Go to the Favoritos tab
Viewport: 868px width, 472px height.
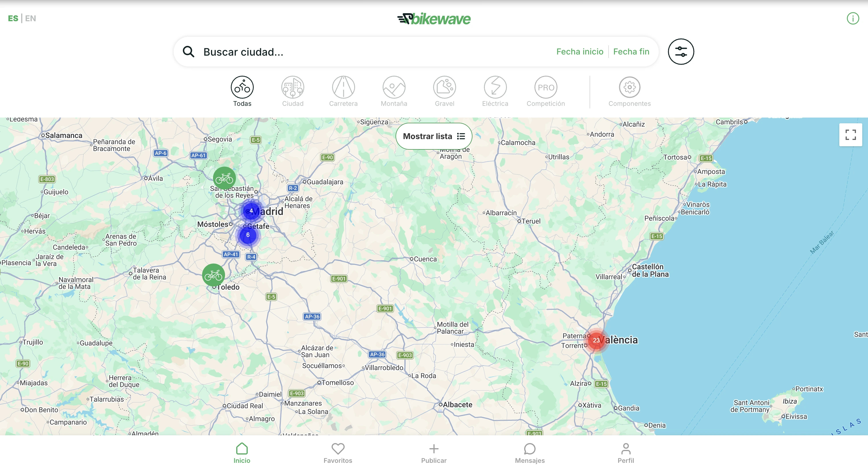(338, 453)
